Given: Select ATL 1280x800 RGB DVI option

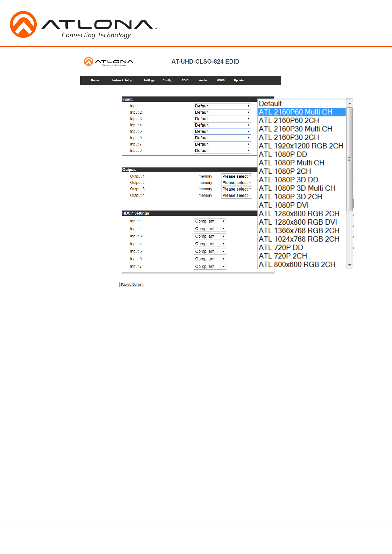Looking at the screenshot, I should click(302, 222).
